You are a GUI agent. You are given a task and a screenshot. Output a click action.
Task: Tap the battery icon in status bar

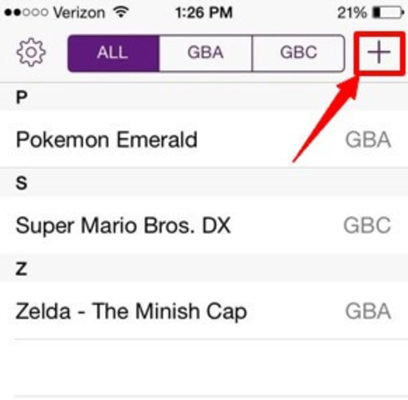pos(388,13)
